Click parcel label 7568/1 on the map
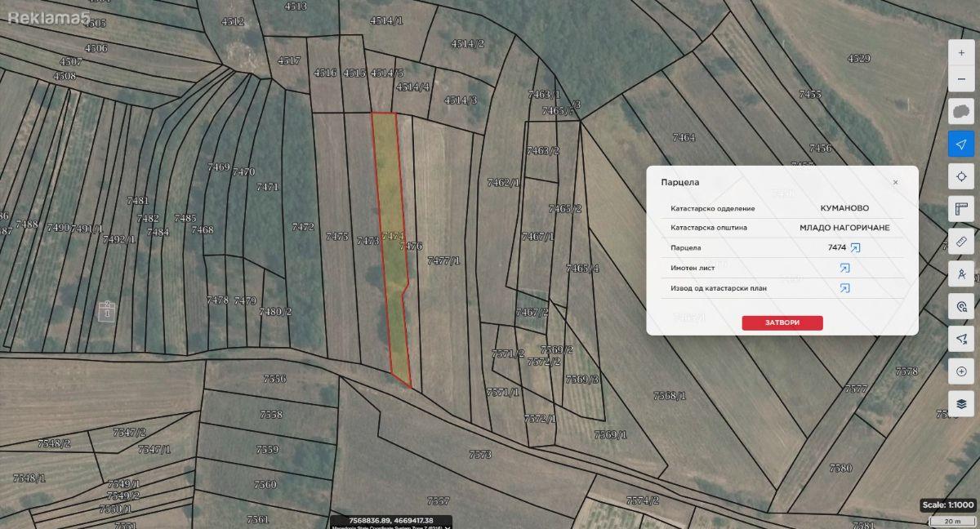Viewport: 980px width, 529px height. [670, 395]
